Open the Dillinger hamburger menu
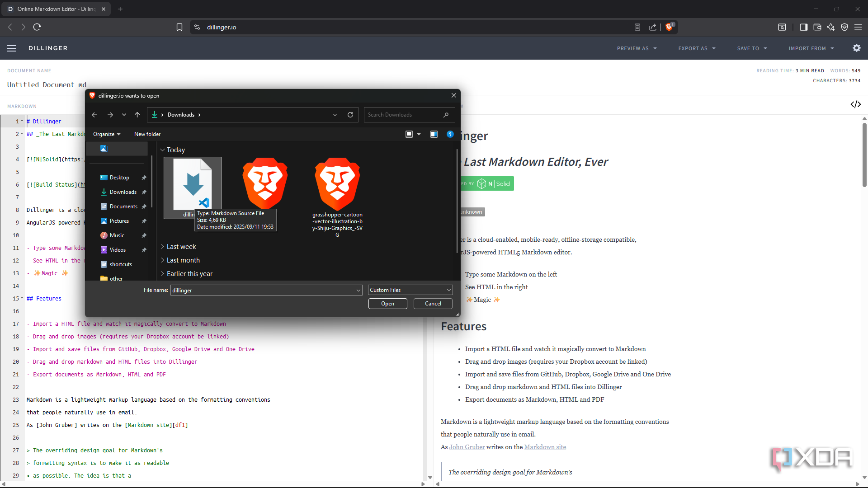 [x=12, y=48]
